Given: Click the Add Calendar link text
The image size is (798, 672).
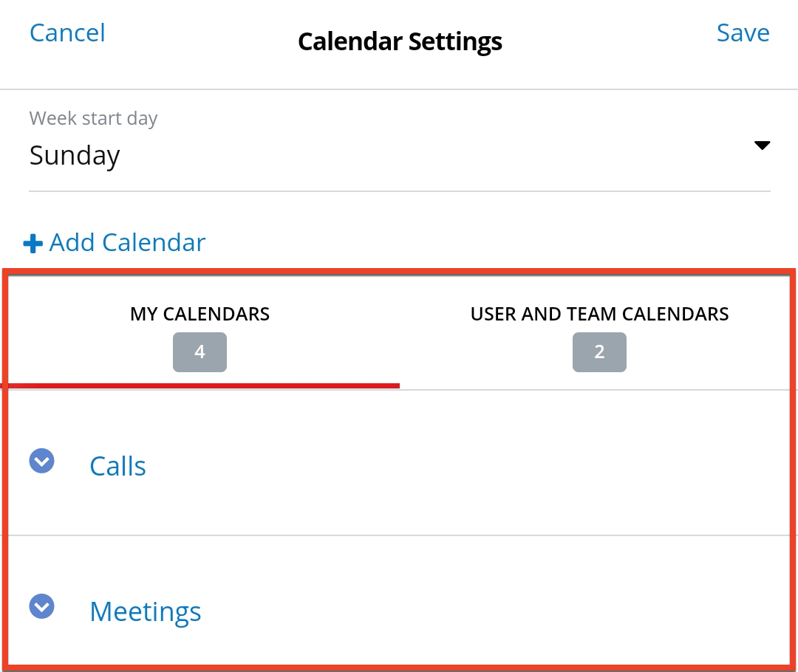Looking at the screenshot, I should [x=127, y=242].
